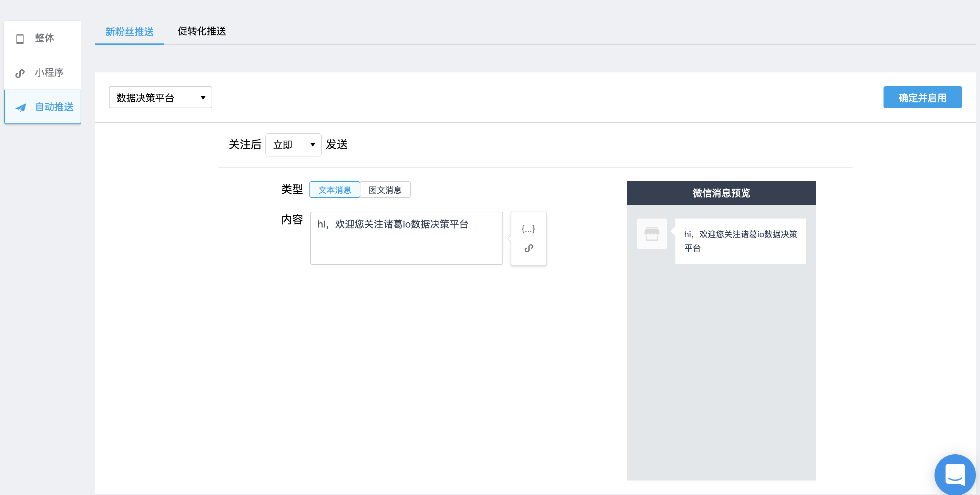The image size is (980, 495).
Task: Click the 微信消息预览 header
Action: tap(721, 193)
